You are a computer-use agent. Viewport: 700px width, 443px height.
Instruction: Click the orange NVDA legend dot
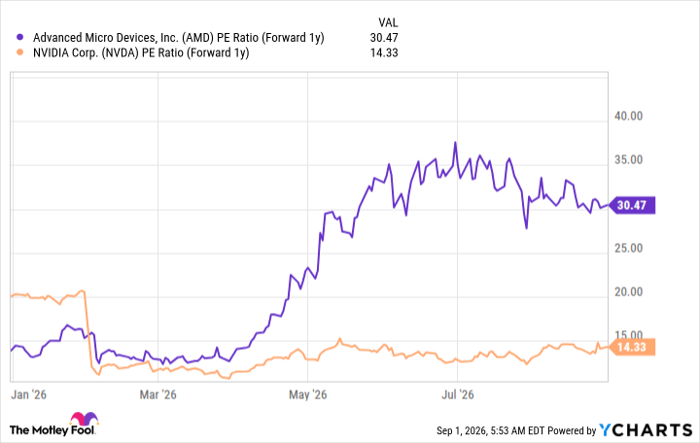tap(19, 52)
